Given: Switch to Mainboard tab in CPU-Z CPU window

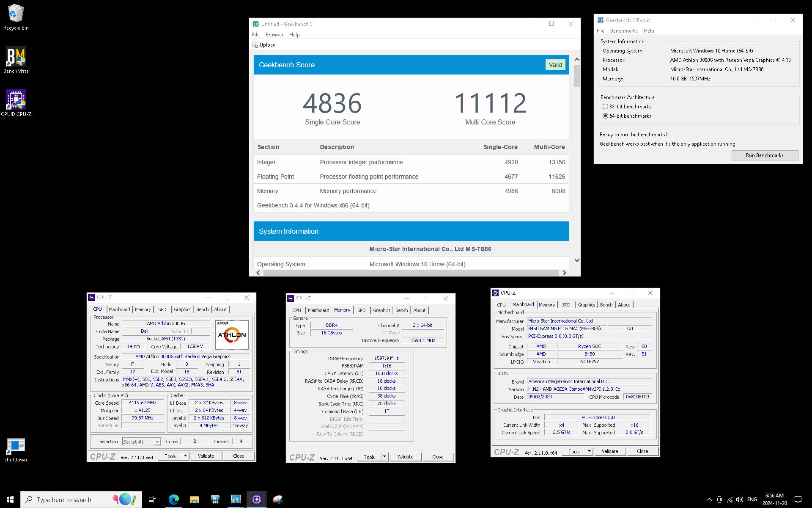Looking at the screenshot, I should click(119, 309).
